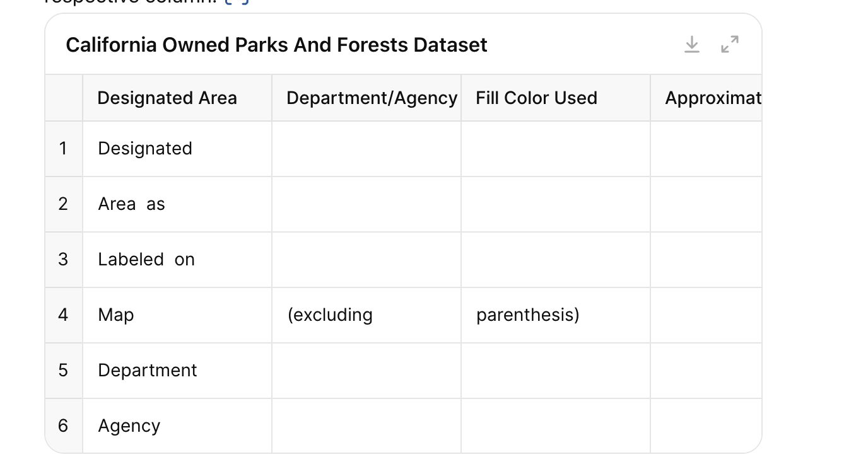Viewport: 868px width, 474px height.
Task: Click the cell containing 'Designated'
Action: click(177, 149)
